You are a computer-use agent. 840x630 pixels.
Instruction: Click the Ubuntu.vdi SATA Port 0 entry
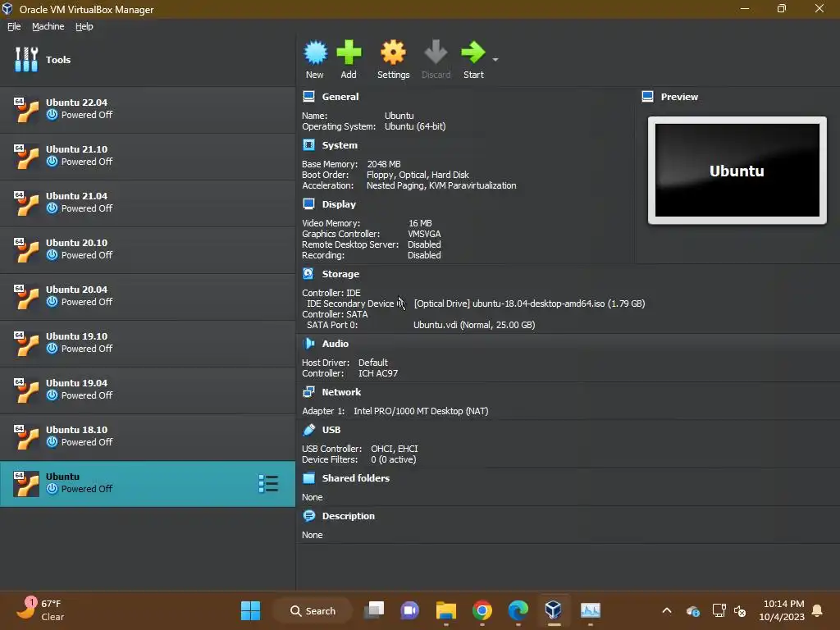pyautogui.click(x=474, y=325)
